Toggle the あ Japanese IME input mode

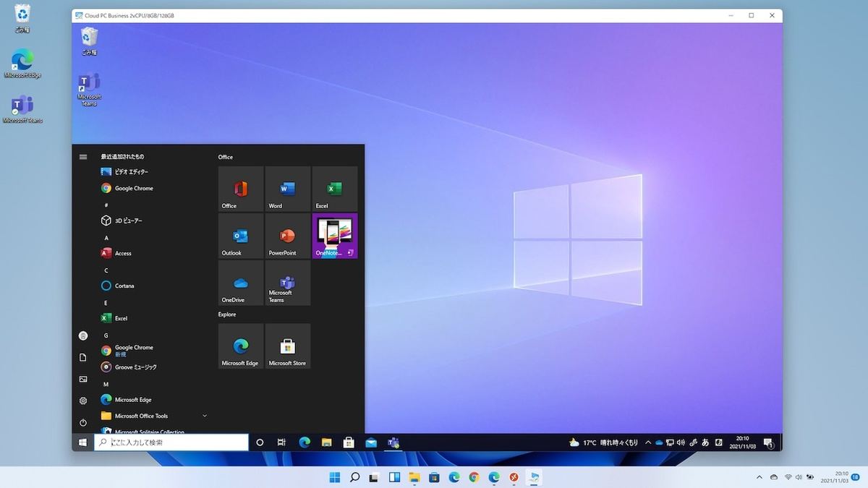tap(705, 442)
